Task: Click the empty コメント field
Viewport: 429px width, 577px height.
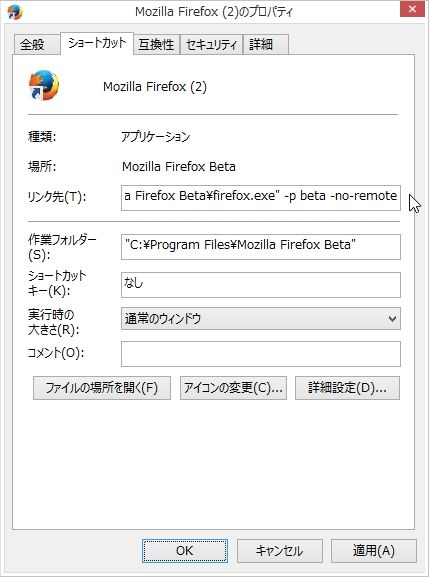Action: coord(260,354)
